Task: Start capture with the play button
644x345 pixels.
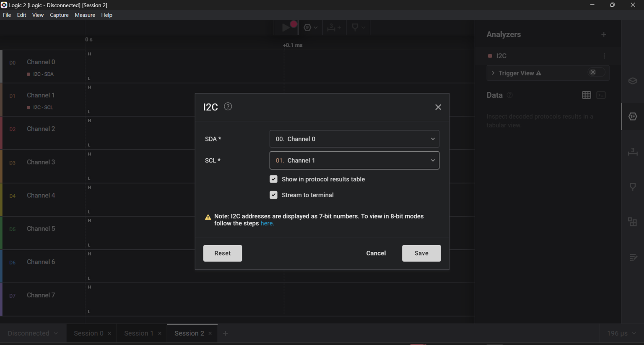Action: click(286, 27)
